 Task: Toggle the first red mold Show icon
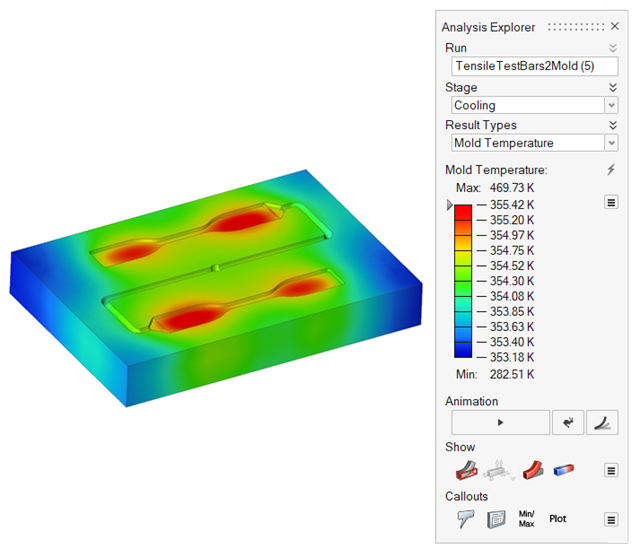point(466,470)
